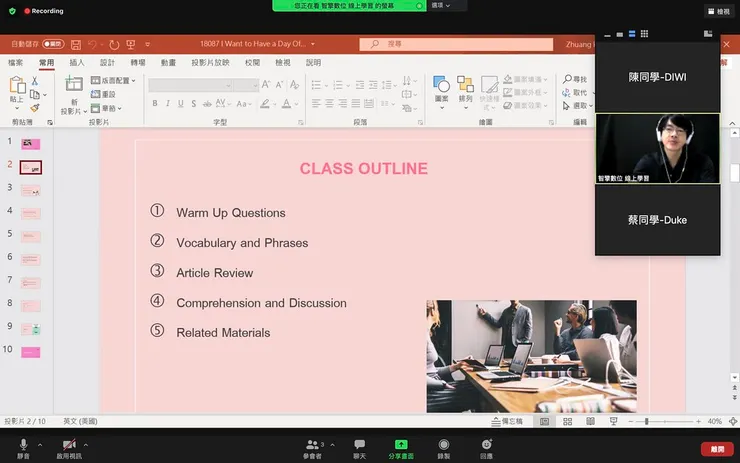Toggle Underline formatting
Screen dimensions: 740x463
coord(181,103)
